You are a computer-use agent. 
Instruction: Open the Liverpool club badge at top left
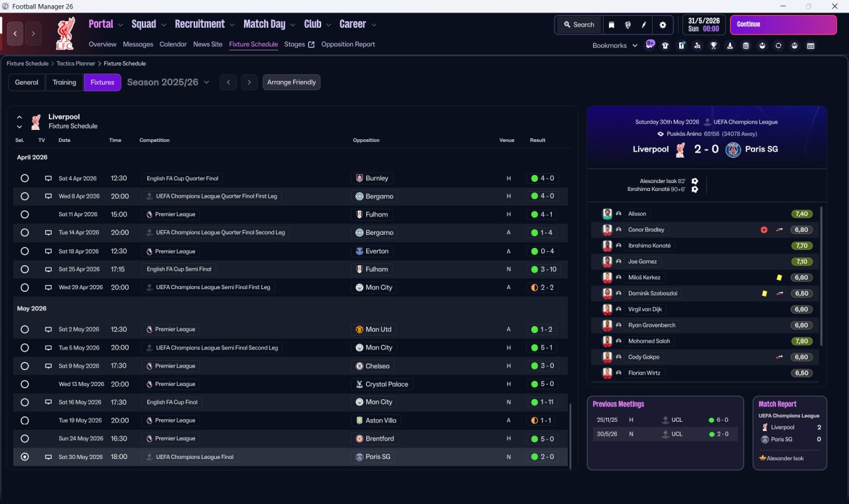[65, 34]
